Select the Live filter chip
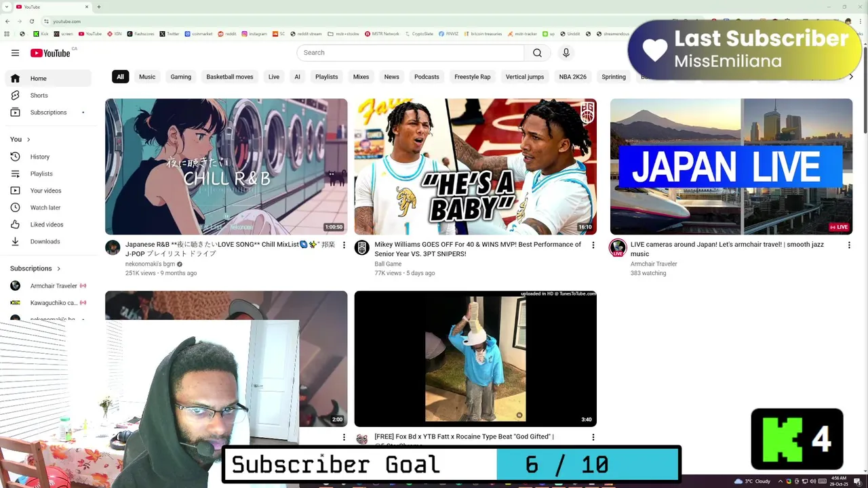Image resolution: width=868 pixels, height=488 pixels. [274, 77]
